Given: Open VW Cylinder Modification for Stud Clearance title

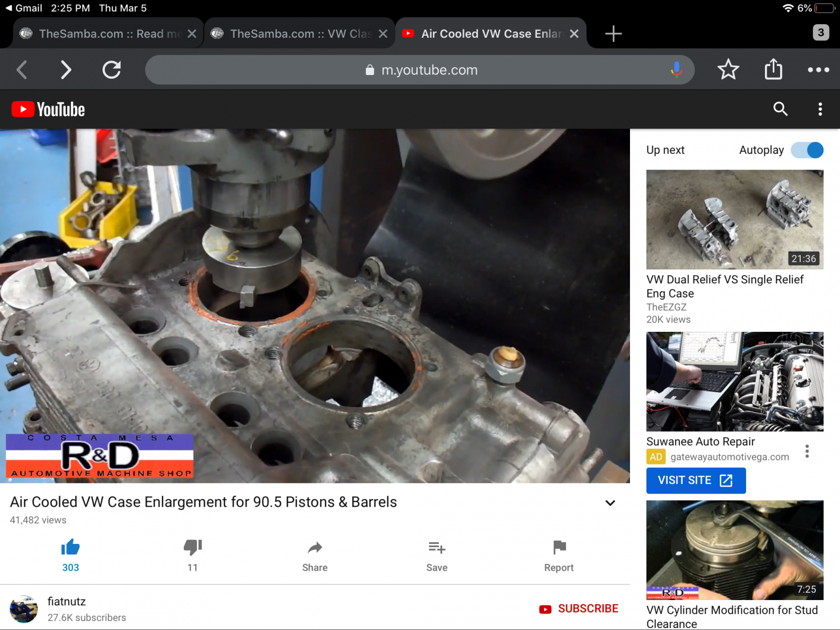Looking at the screenshot, I should tap(732, 616).
